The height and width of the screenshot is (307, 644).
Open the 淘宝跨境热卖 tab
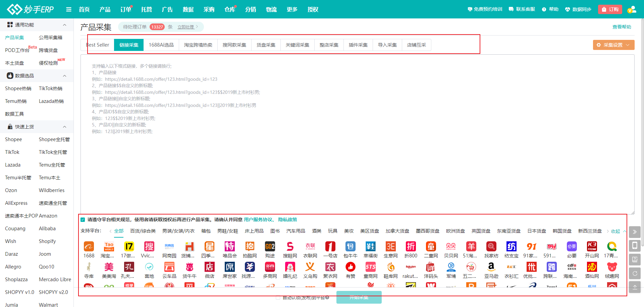pos(198,45)
